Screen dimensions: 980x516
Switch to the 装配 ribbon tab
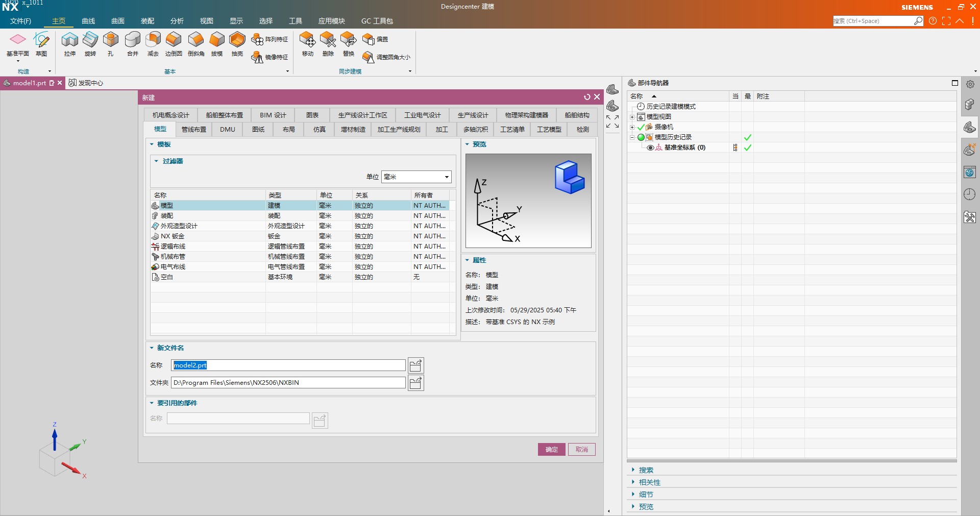pyautogui.click(x=148, y=21)
